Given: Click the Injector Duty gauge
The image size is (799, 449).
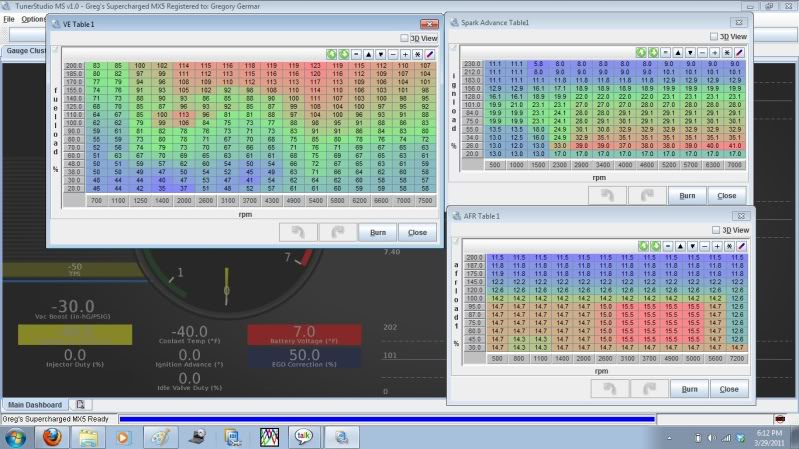Looking at the screenshot, I should point(75,357).
